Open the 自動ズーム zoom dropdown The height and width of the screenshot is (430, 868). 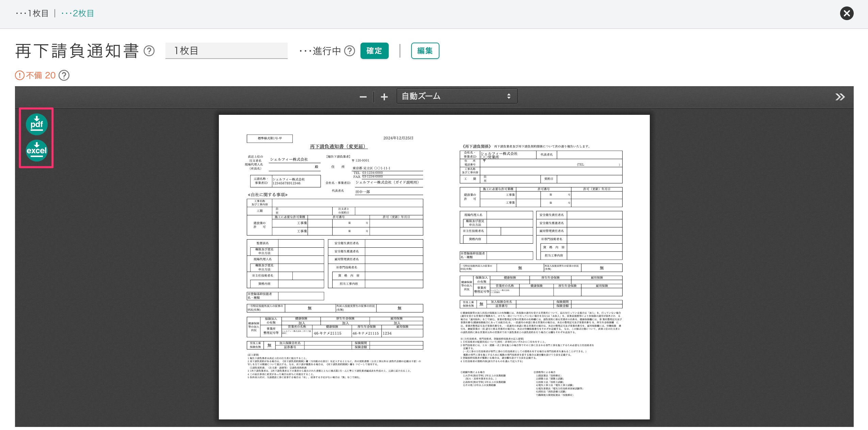pyautogui.click(x=457, y=96)
